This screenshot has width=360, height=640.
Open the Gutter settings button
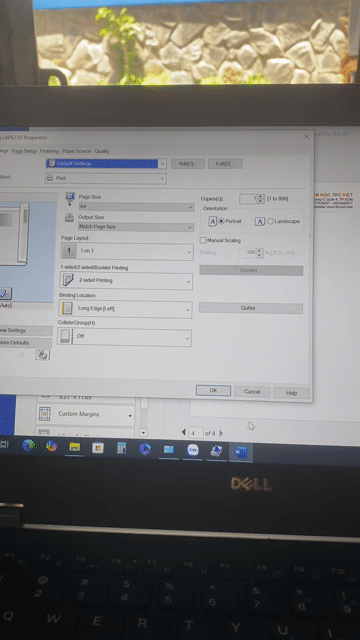pos(251,308)
